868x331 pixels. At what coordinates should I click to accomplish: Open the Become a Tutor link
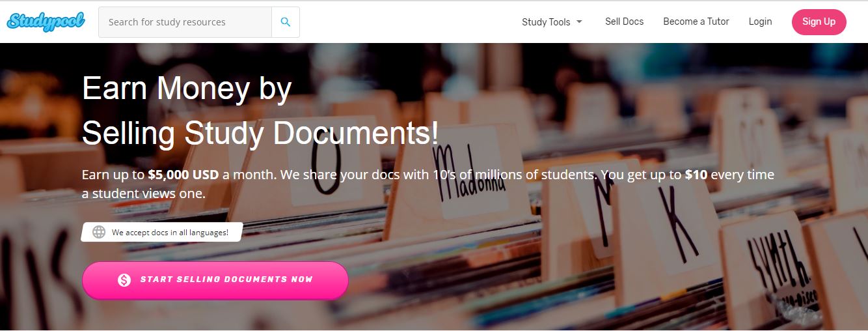696,22
